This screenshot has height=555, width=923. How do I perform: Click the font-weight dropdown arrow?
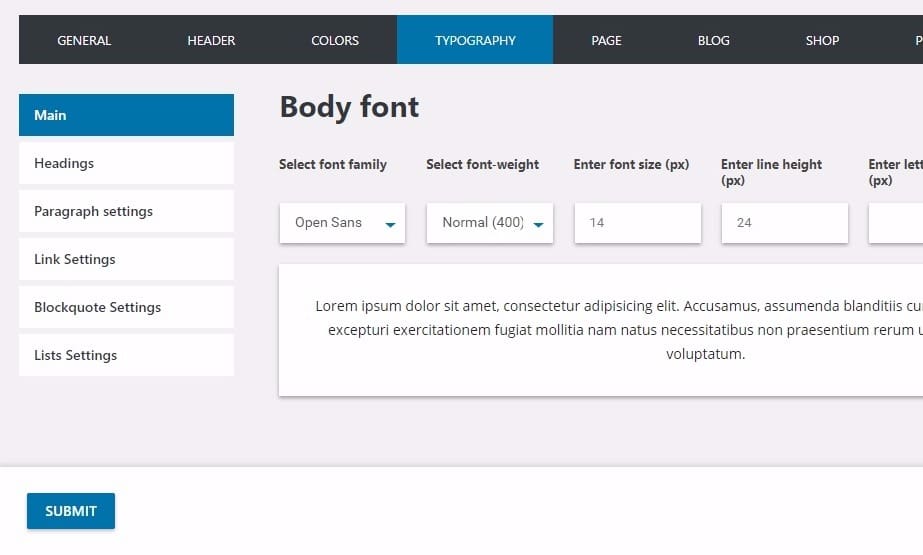coord(538,224)
